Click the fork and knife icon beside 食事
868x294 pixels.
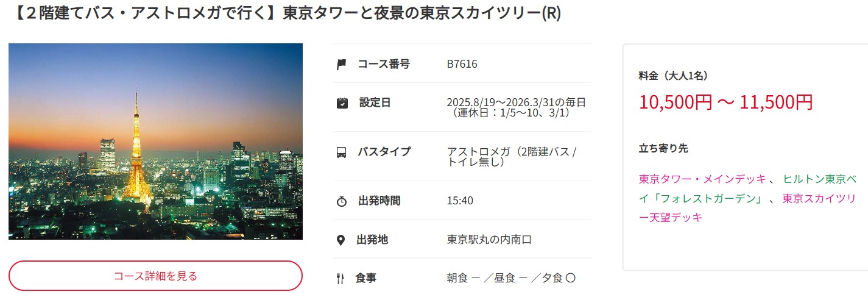point(340,279)
